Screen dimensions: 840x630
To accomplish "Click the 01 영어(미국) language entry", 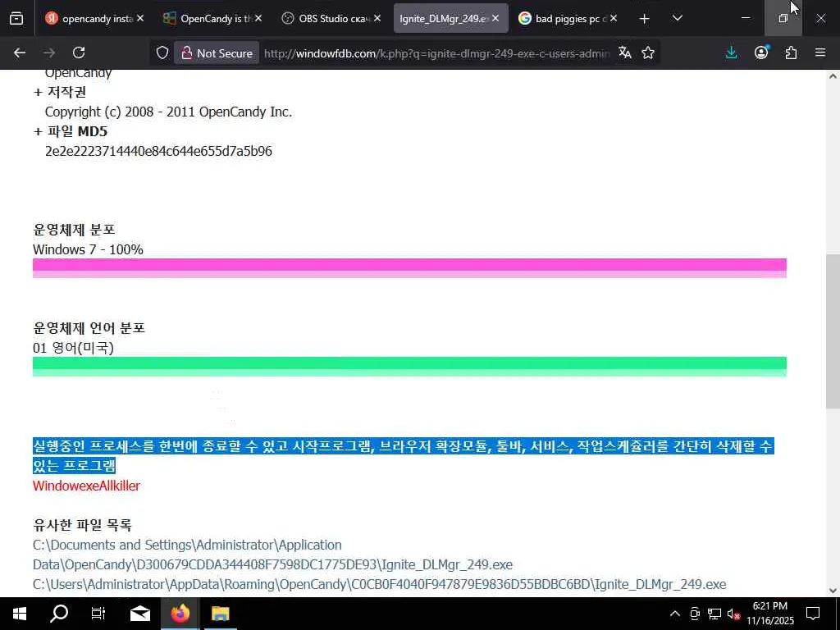I will point(73,348).
